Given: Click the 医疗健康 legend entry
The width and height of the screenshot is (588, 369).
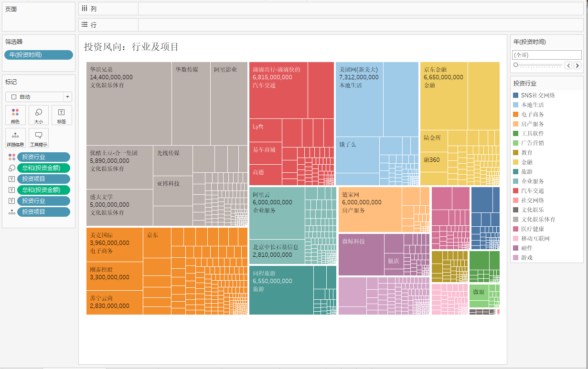Looking at the screenshot, I should [532, 229].
